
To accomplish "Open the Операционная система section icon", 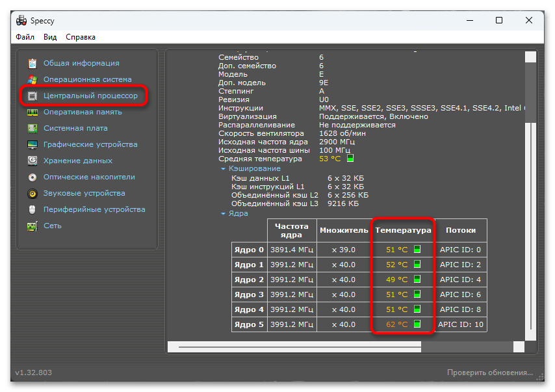I will point(32,80).
